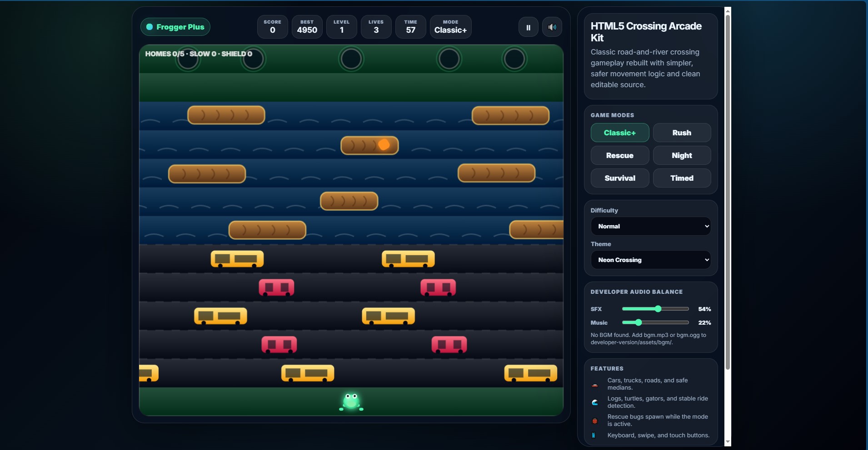This screenshot has height=450, width=868.
Task: Pause the game with the pause button
Action: (x=528, y=27)
